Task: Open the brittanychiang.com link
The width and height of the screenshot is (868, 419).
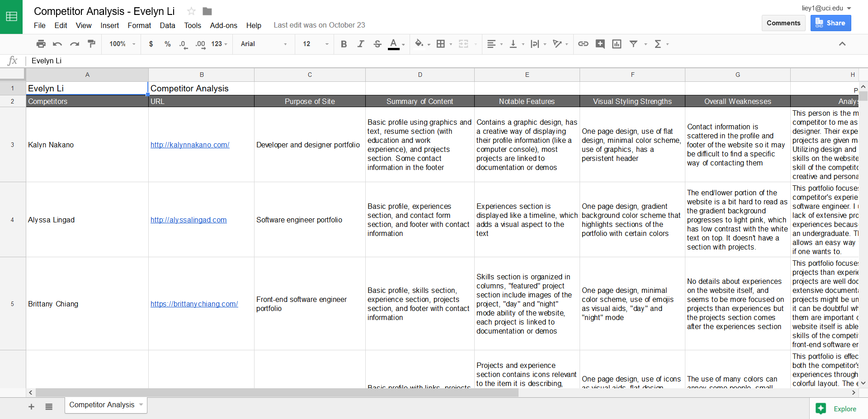Action: pyautogui.click(x=194, y=304)
